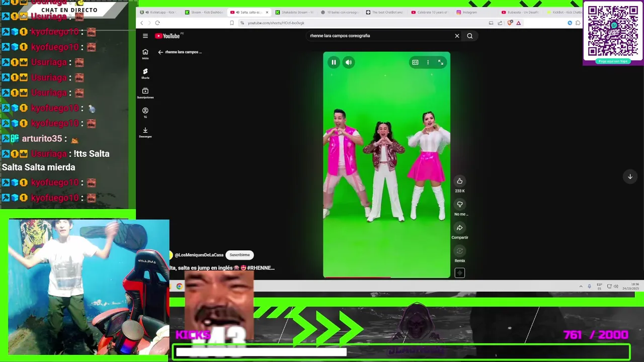Switch to '10 bailes con coreografía' tab

tap(340, 12)
